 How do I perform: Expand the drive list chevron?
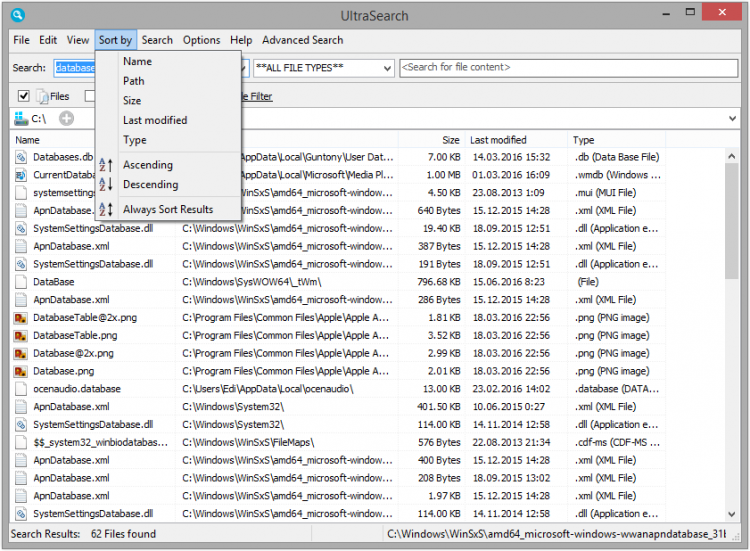pyautogui.click(x=732, y=119)
